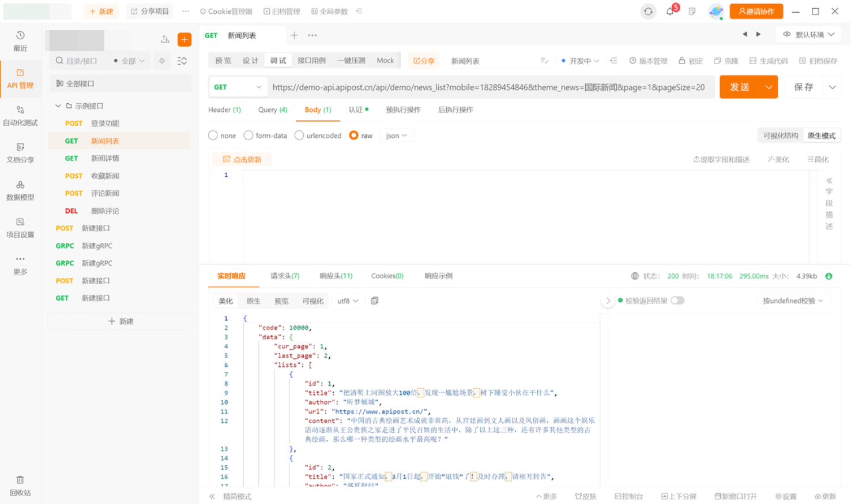Screen dimensions: 851x504
Task: Click the import icon beside the orange plus
Action: 165,39
